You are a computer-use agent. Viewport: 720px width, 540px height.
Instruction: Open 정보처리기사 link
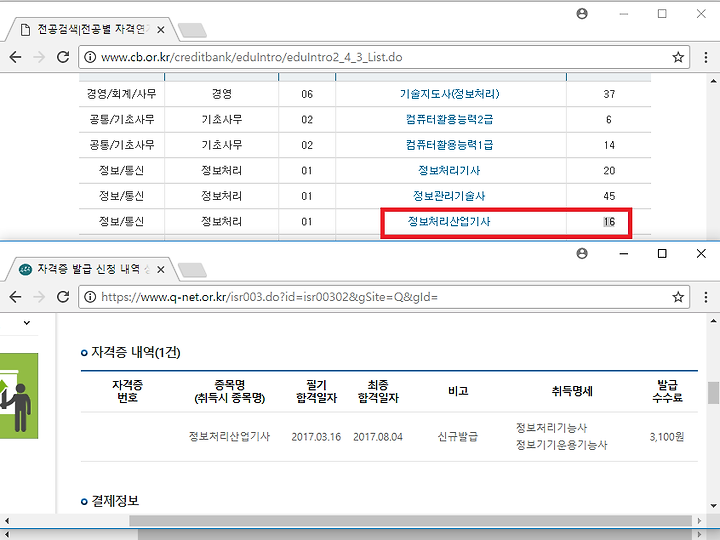449,170
